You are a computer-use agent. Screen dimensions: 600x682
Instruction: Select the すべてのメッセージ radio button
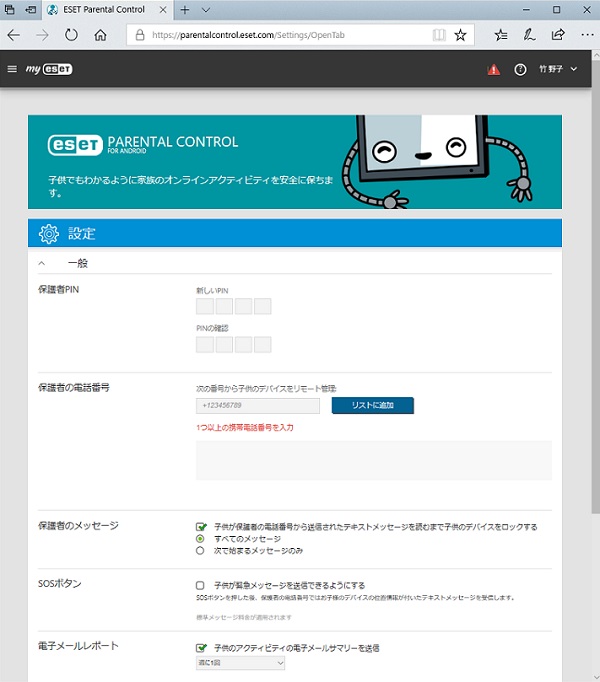click(200, 539)
